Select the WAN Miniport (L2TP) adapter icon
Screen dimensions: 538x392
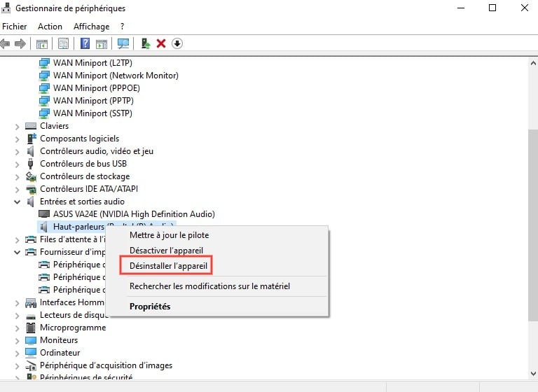click(44, 63)
